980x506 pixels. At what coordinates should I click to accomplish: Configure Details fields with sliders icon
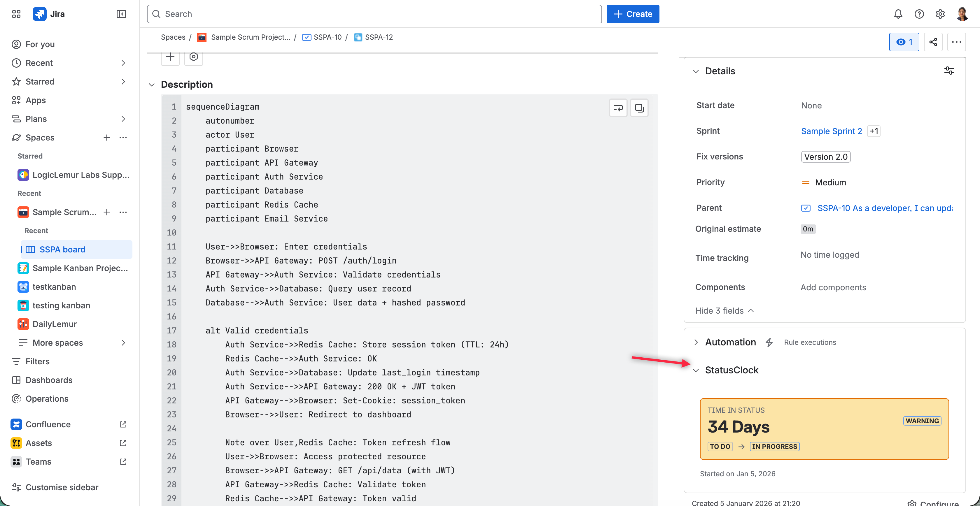pyautogui.click(x=949, y=71)
